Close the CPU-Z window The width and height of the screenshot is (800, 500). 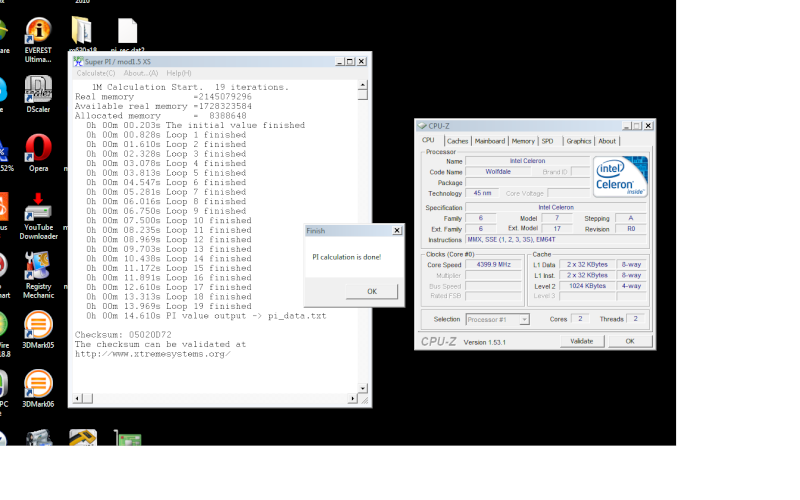tap(648, 126)
